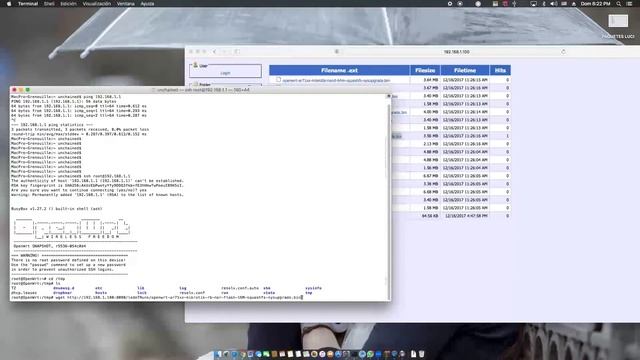Open Notification Center icon in menu bar

tap(629, 4)
